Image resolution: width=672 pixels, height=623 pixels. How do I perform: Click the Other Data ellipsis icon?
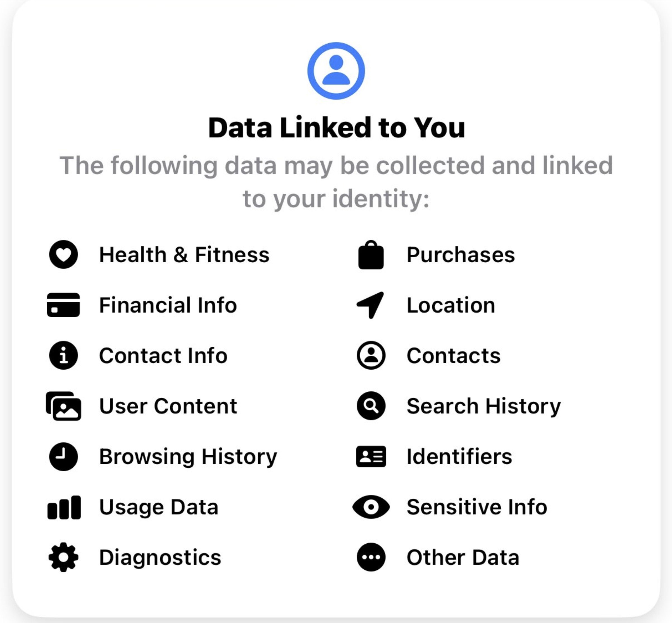coord(371,557)
